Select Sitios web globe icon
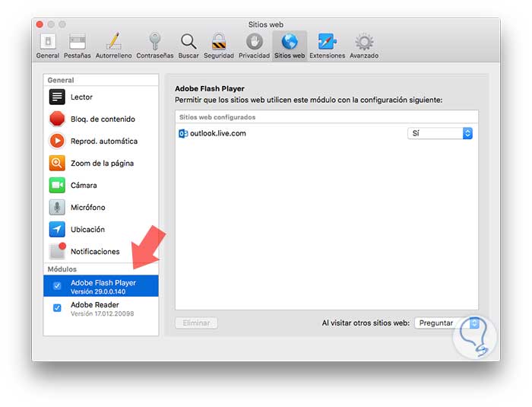 [x=290, y=42]
